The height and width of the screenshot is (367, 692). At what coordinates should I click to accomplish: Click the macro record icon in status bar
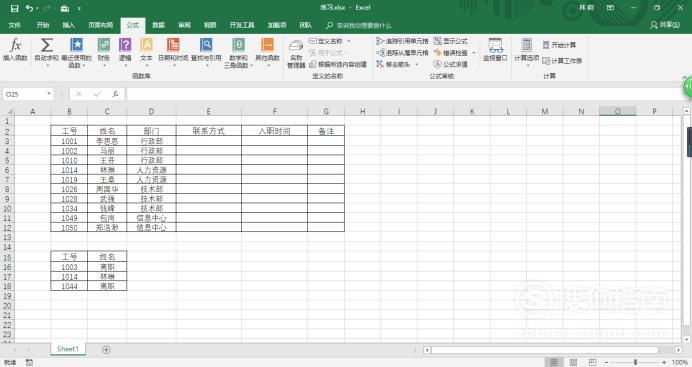(29, 362)
